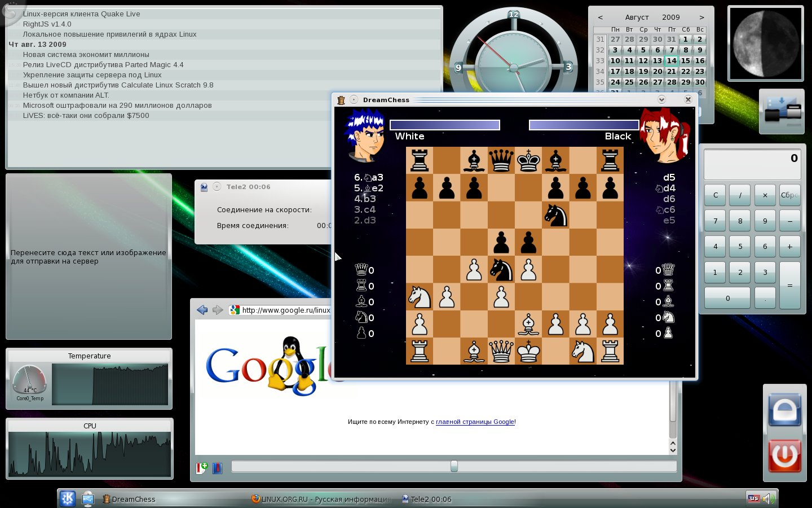Open the Август month selector in calendar
This screenshot has width=812, height=508.
pos(637,17)
